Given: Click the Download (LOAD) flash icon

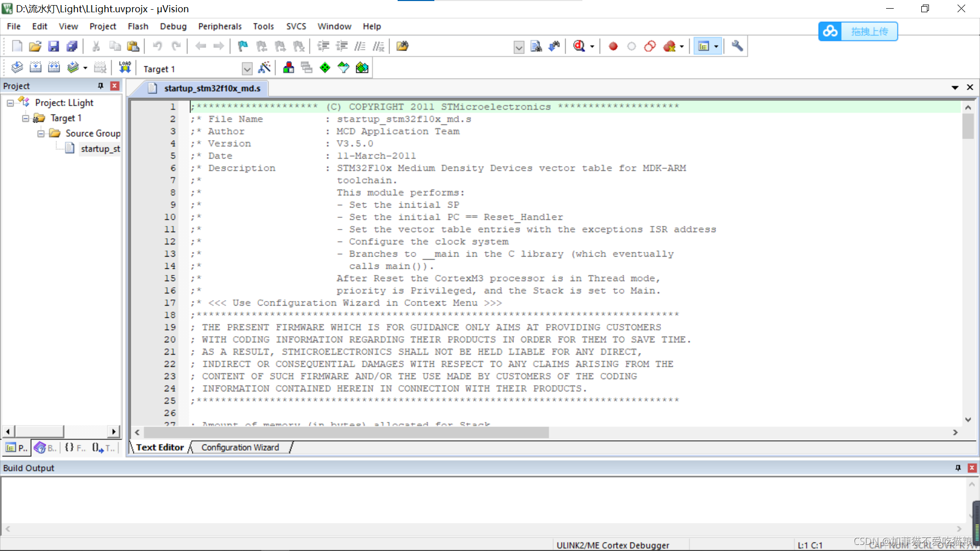Looking at the screenshot, I should [x=125, y=67].
